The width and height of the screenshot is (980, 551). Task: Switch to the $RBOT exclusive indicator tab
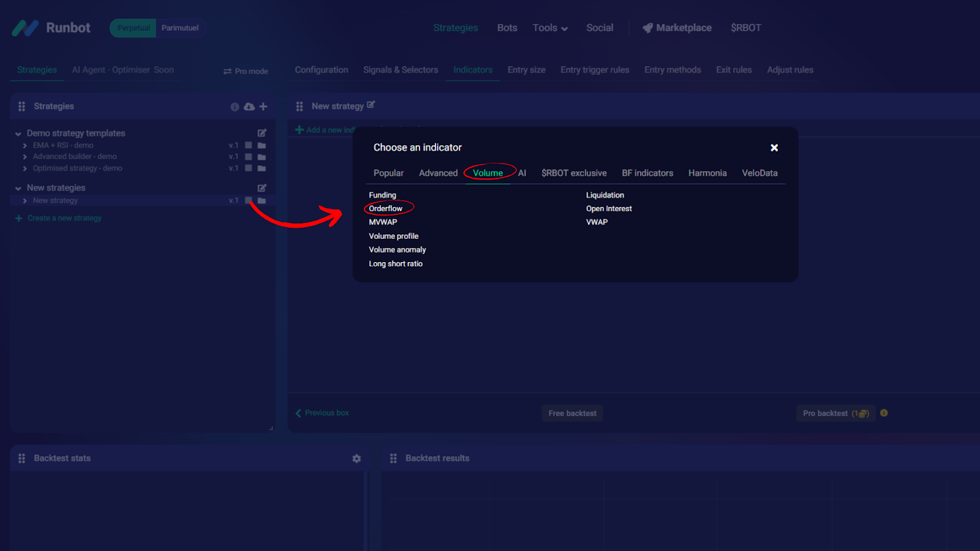coord(574,173)
